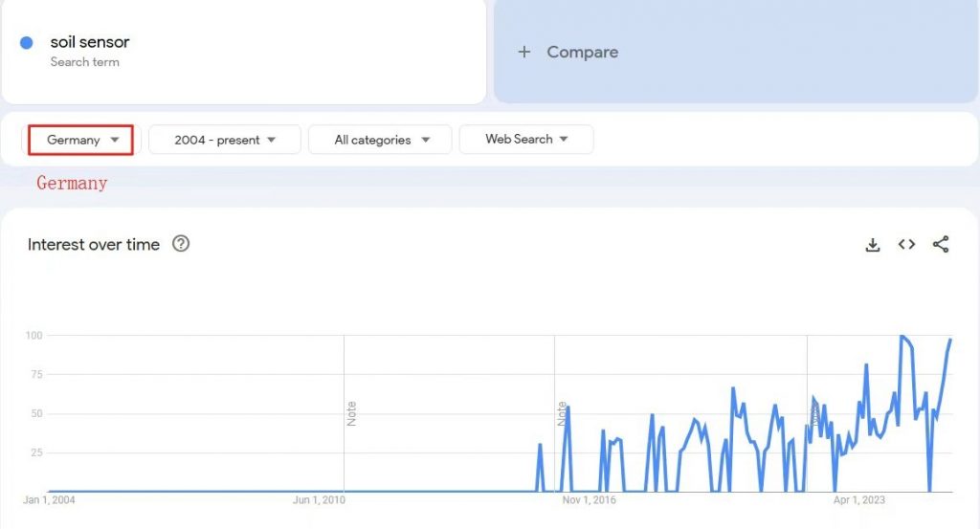Screen dimensions: 980x529
Task: Click the chart peak at 100
Action: tap(902, 337)
